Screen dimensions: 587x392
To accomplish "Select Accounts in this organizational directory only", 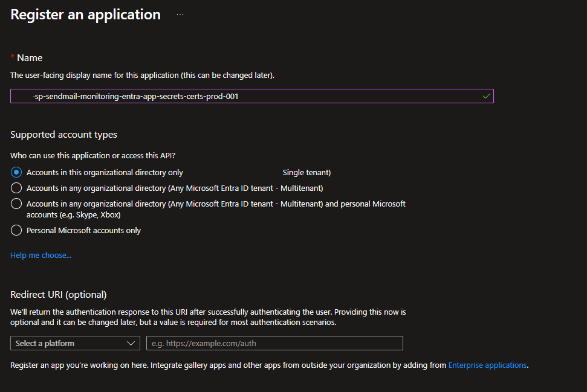I will click(x=16, y=172).
